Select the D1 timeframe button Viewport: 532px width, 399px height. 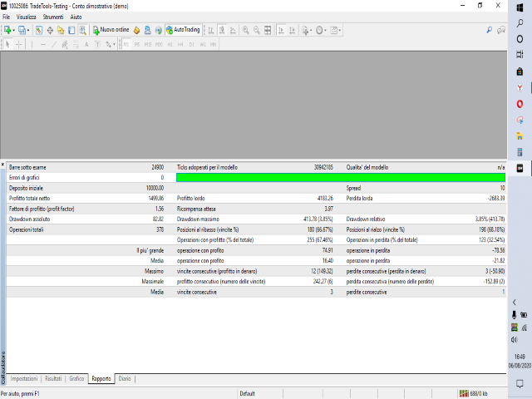(x=192, y=44)
